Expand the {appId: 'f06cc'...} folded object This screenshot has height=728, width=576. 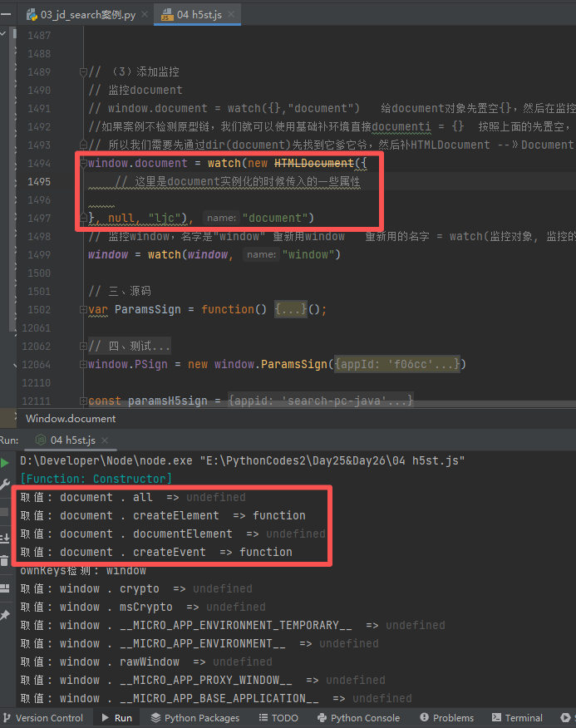click(396, 364)
